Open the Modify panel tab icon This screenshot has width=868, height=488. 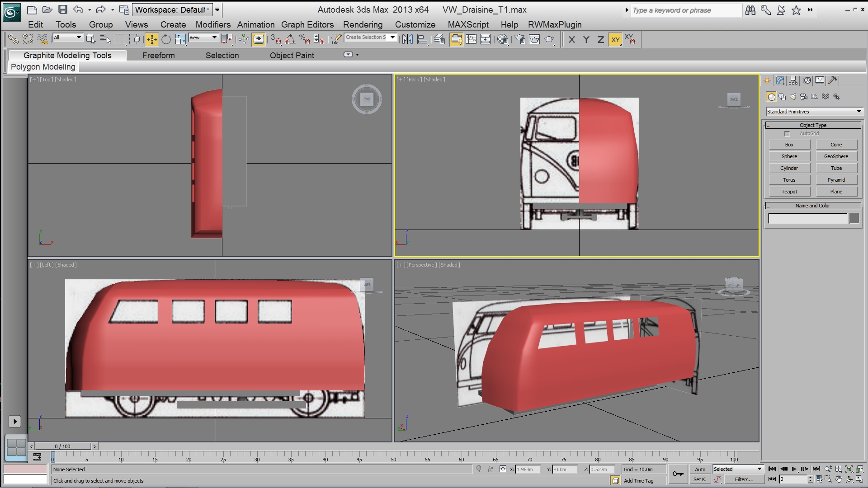point(780,80)
